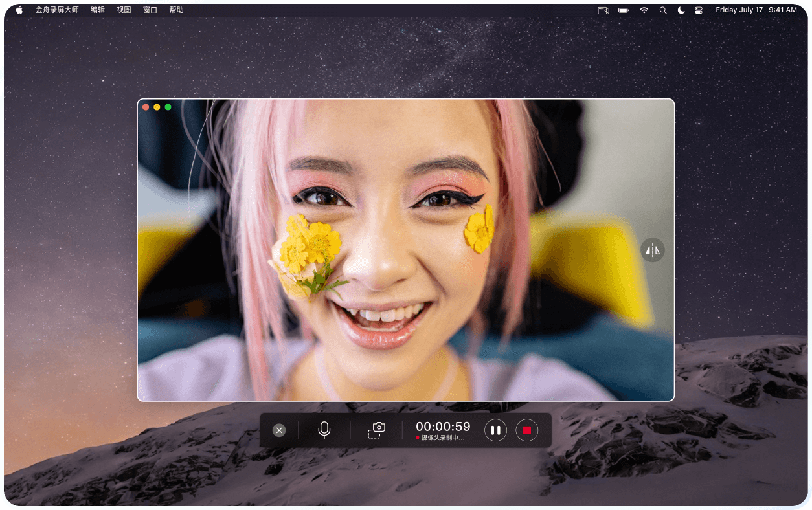Viewport: 812px width, 510px height.
Task: Click the screen recording menu bar icon
Action: tap(603, 10)
